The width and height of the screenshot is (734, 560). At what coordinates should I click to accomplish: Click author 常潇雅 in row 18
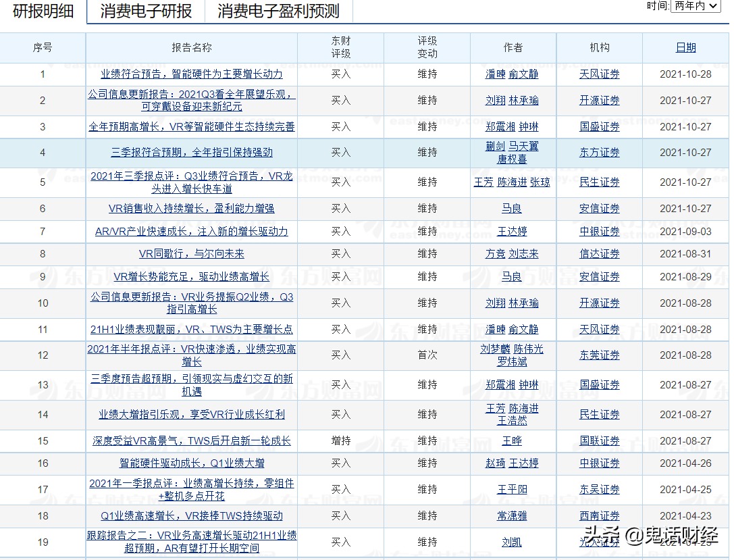pyautogui.click(x=512, y=516)
